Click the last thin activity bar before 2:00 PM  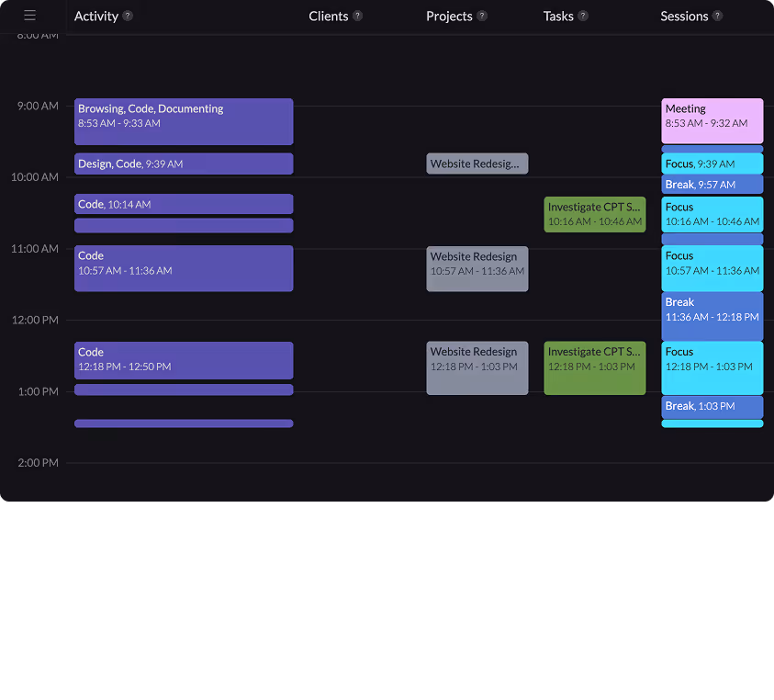coord(184,423)
